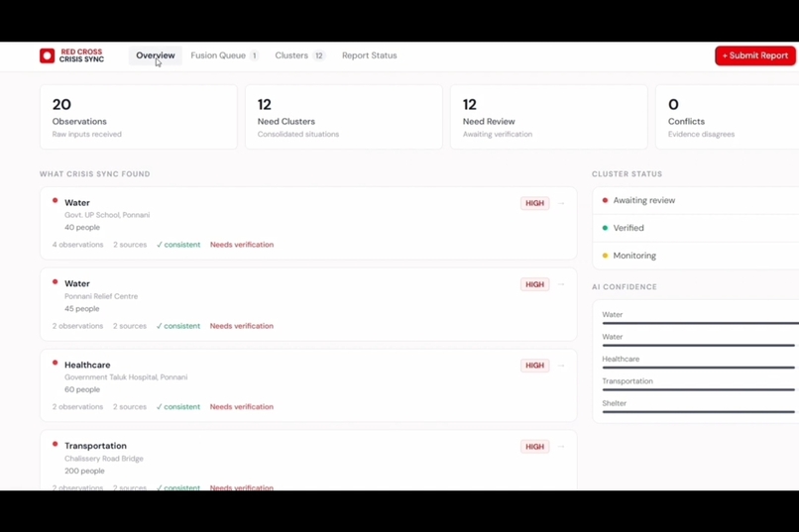Click the Transportation AI confidence label
This screenshot has width=799, height=532.
point(628,380)
